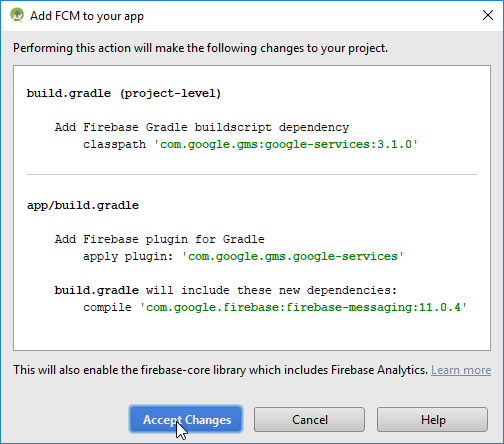Click the 'Add FCM to your app' title
The height and width of the screenshot is (444, 504).
click(x=87, y=16)
